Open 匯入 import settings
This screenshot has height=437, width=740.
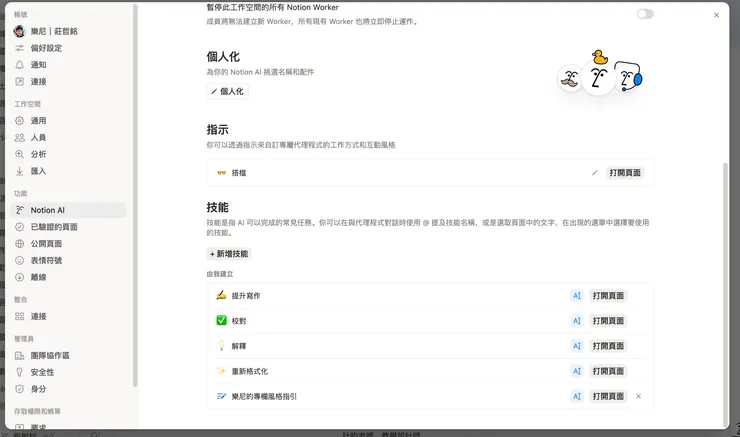coord(68,171)
